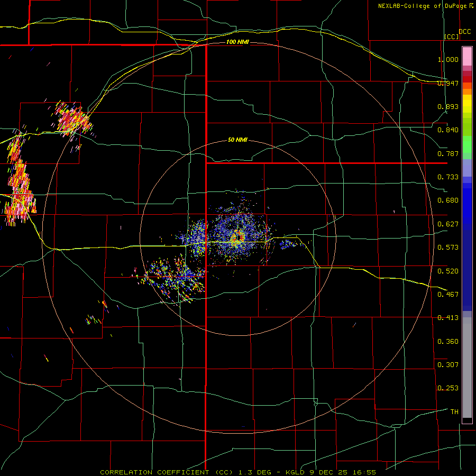Click the DCC product label
Viewport: 476px width, 476px height.
click(x=464, y=32)
